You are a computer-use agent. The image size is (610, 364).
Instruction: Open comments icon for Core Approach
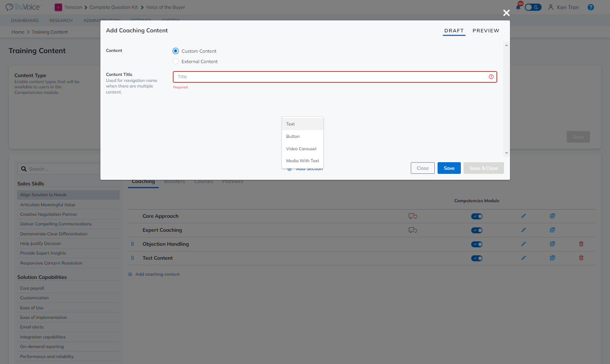(413, 216)
